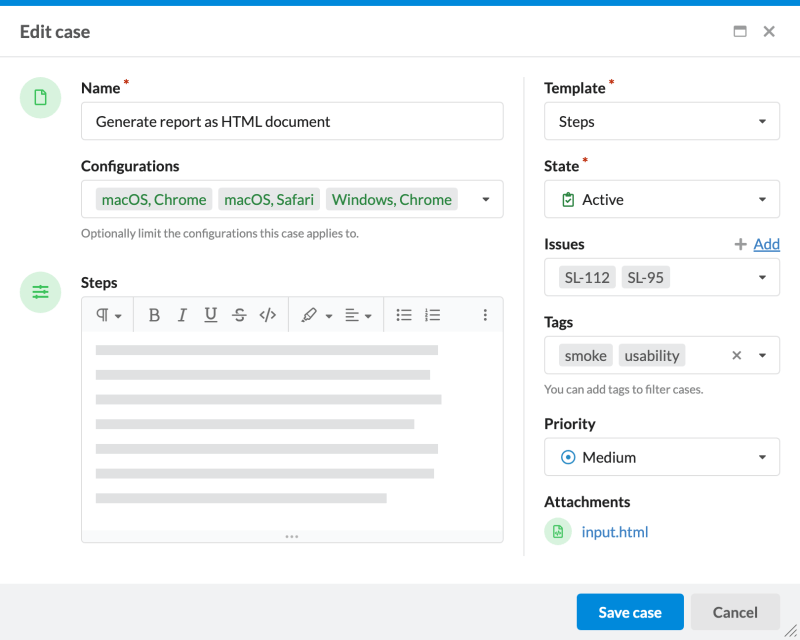Expand the Configurations dropdown arrow

486,200
